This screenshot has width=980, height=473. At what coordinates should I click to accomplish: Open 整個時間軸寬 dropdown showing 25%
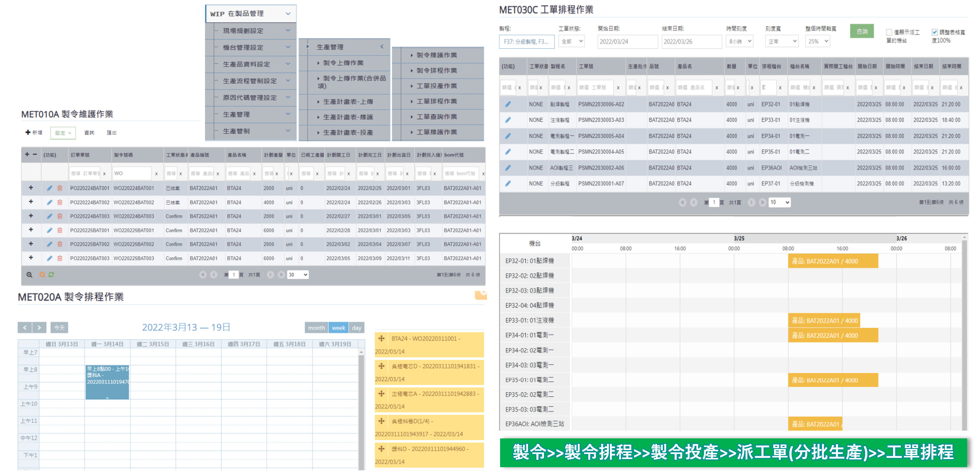[x=818, y=42]
